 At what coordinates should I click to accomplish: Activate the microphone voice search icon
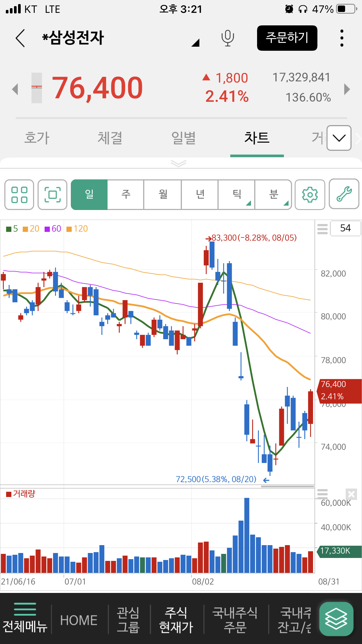pyautogui.click(x=227, y=38)
